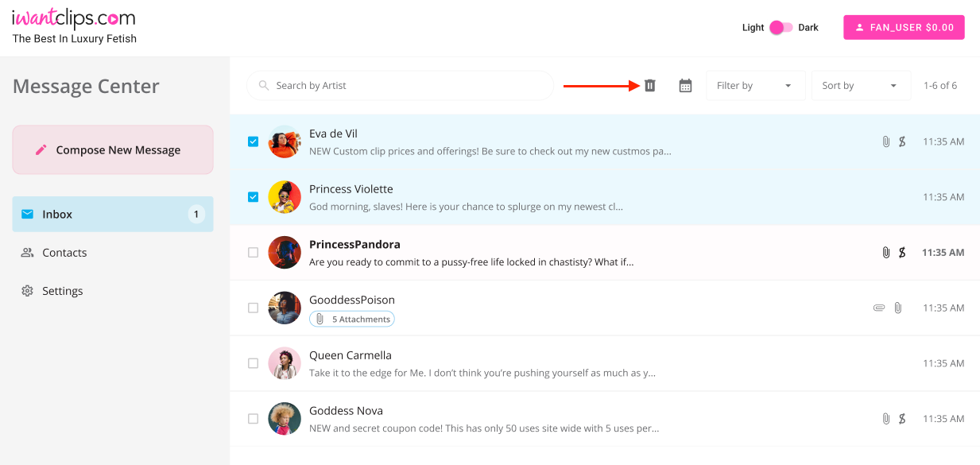Click 'NEW Custom clip prices' preview text
Screen dimensions: 980x465
point(490,151)
